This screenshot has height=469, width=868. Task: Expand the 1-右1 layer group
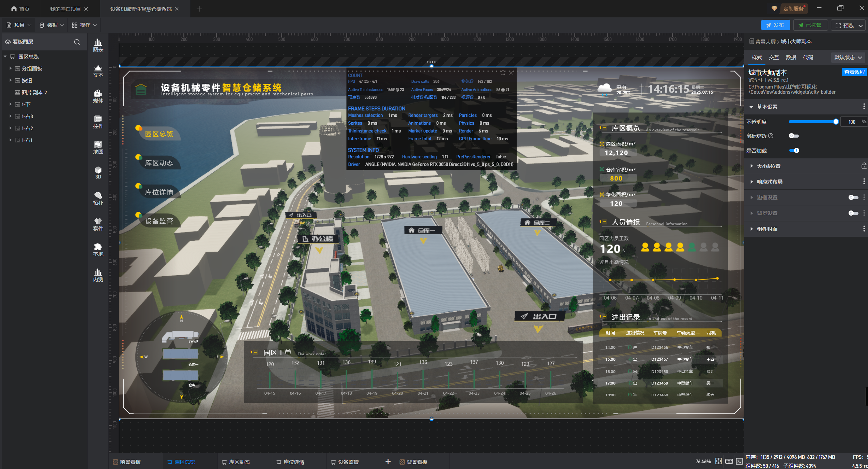point(11,140)
